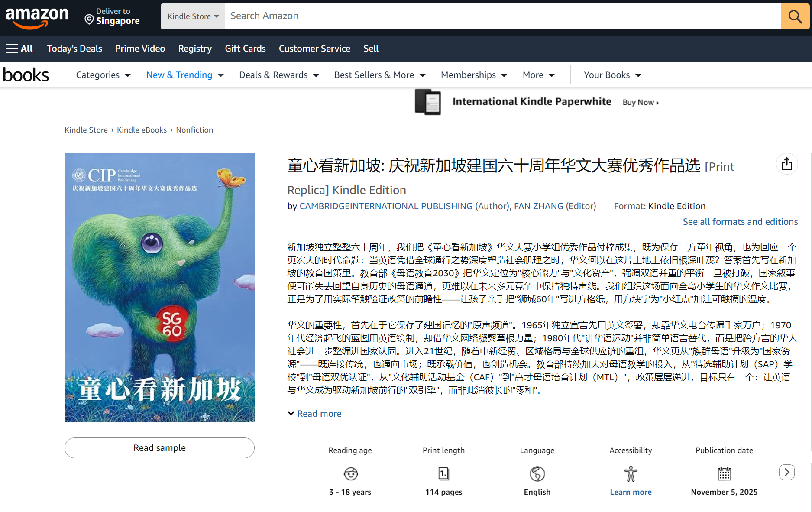Click the book cover thumbnail
The image size is (812, 512).
(159, 287)
